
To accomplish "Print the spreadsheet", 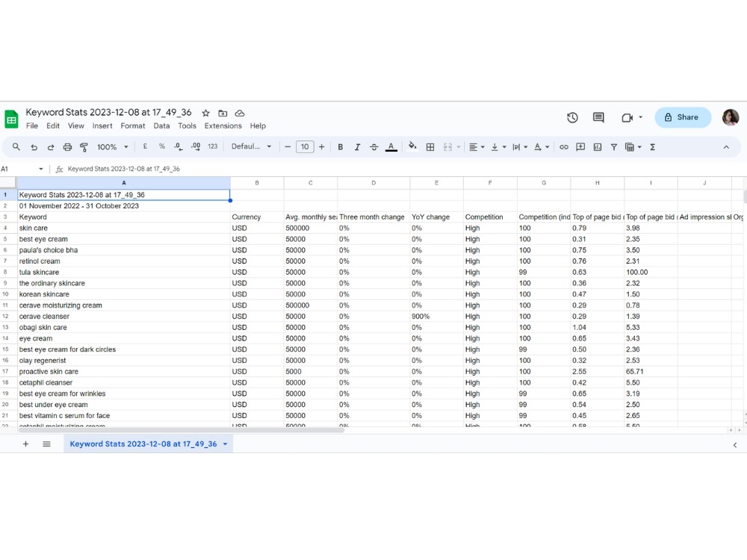I will click(x=67, y=147).
